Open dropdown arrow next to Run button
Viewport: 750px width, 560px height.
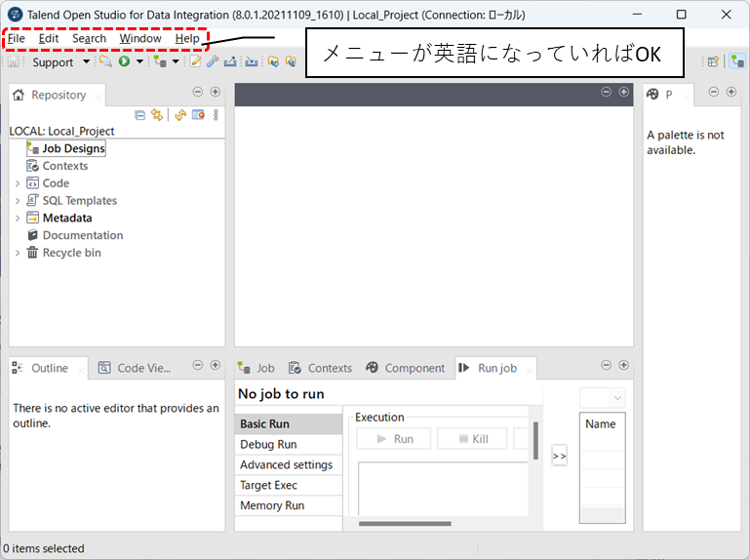click(x=139, y=61)
